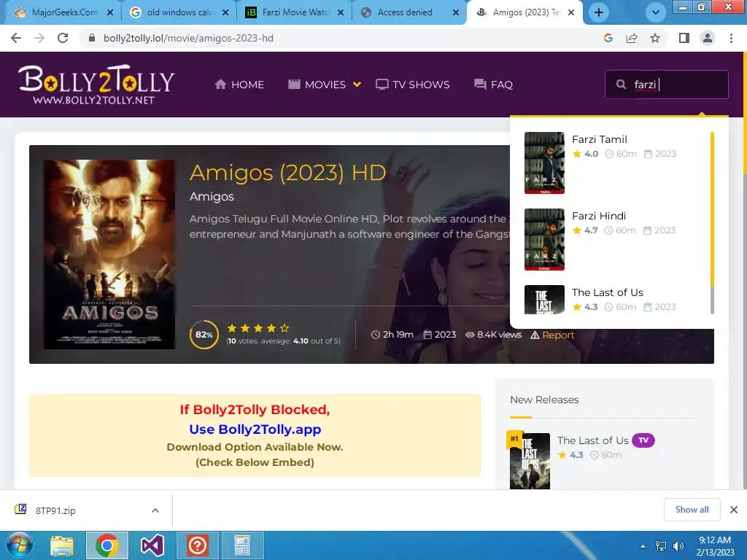This screenshot has height=560, width=747.
Task: Rate the movie with first star
Action: click(232, 328)
